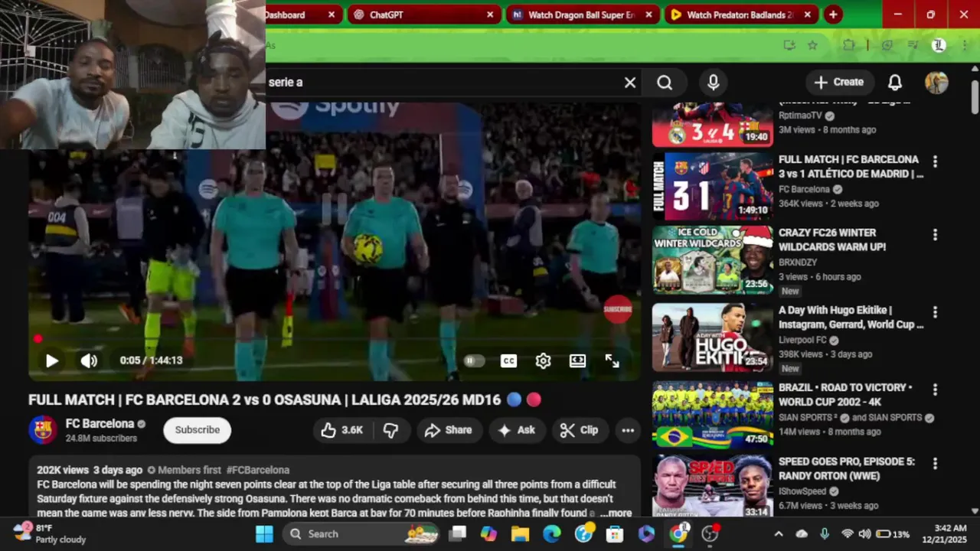Open options for Brazil World Cup 2002 video
Image resolution: width=980 pixels, height=551 pixels.
coord(935,390)
